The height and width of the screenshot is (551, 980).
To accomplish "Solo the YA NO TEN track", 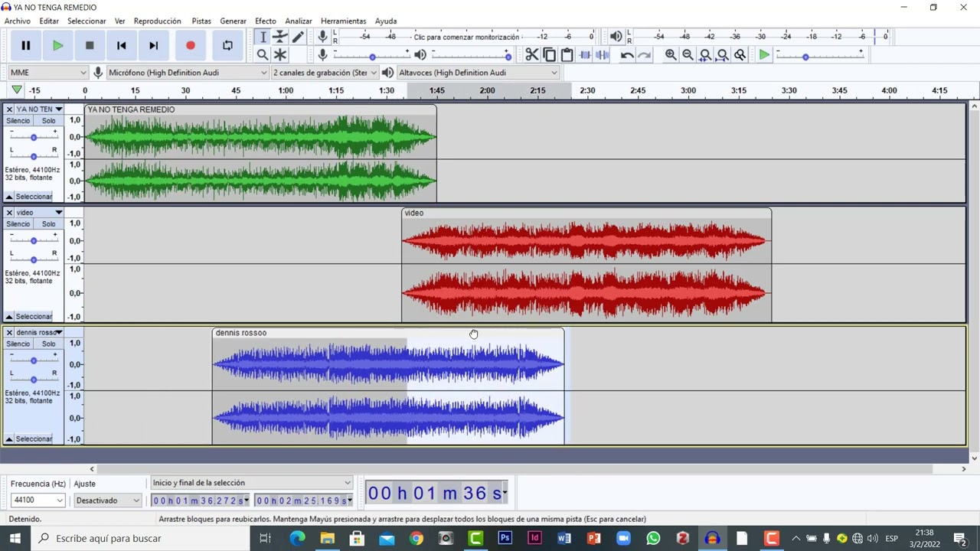I will (x=49, y=121).
